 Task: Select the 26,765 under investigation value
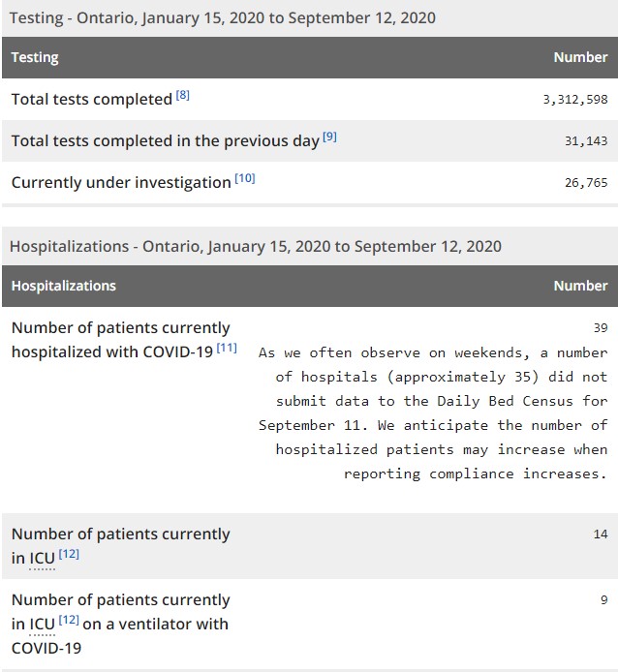pyautogui.click(x=585, y=182)
